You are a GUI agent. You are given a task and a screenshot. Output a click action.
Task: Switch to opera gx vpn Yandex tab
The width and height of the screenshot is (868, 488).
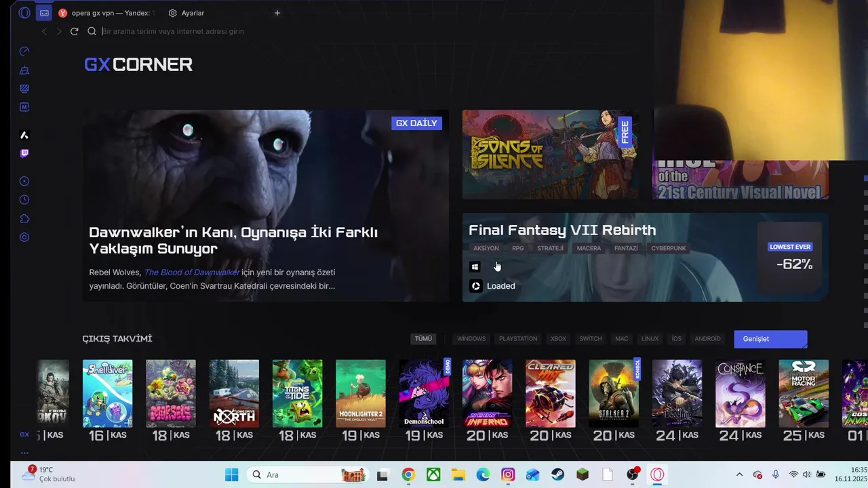(x=107, y=13)
